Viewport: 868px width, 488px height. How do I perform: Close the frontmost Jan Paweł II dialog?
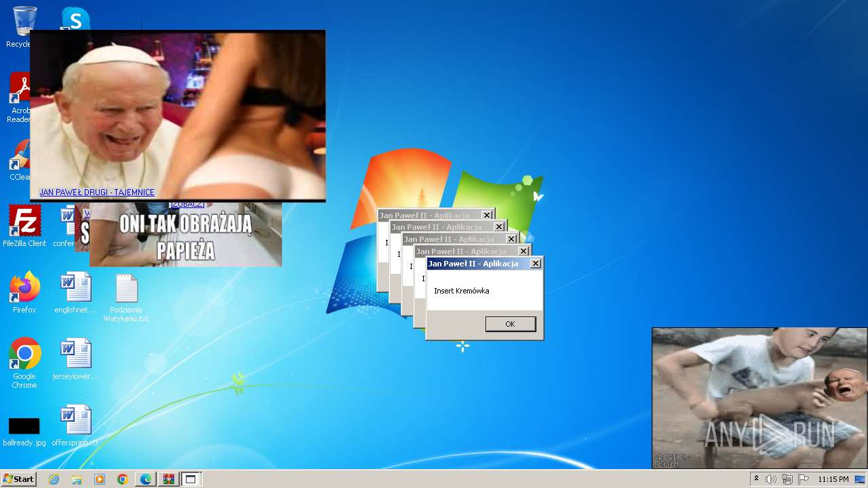(x=536, y=264)
